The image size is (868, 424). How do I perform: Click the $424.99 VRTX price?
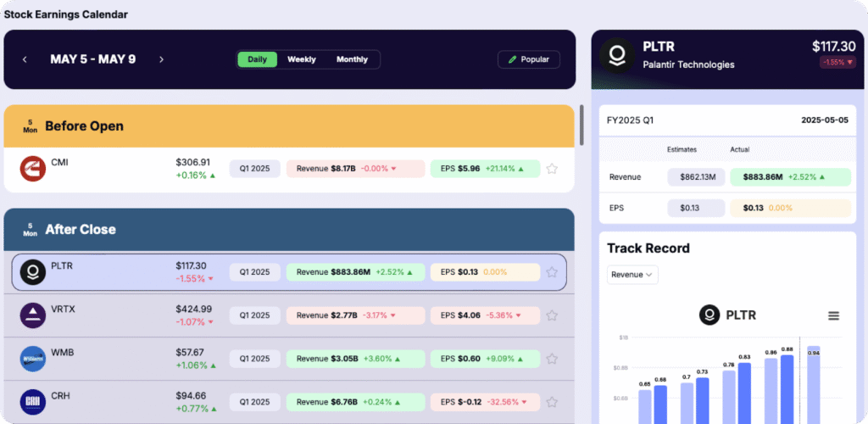point(194,309)
